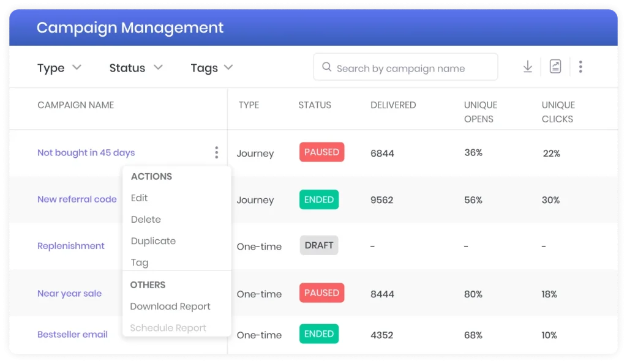The image size is (627, 364).
Task: Click the PAUSED badge for Not bought in 45 days
Action: pos(321,152)
